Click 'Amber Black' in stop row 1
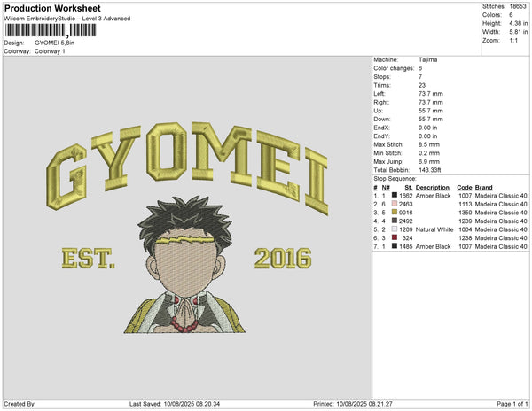532x411 pixels. pos(433,196)
